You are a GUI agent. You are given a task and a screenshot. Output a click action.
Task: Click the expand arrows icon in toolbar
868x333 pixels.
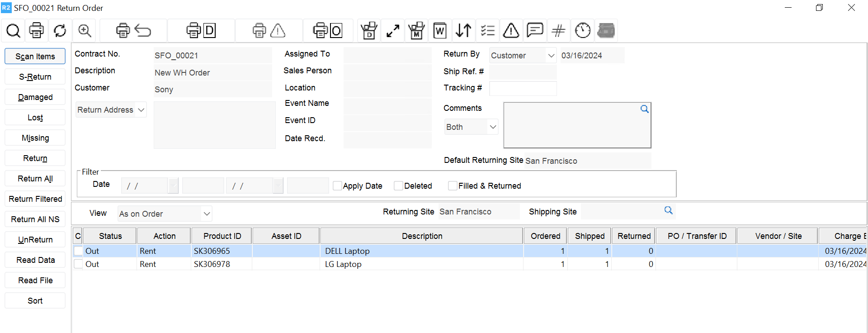point(392,31)
